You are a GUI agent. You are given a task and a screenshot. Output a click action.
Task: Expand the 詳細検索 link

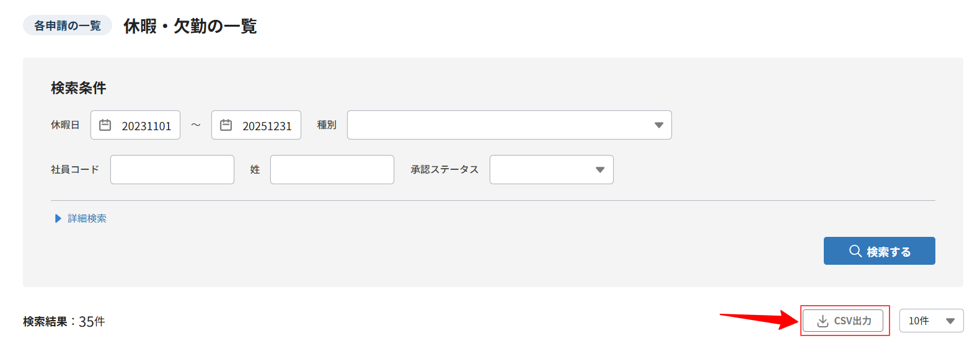[87, 218]
